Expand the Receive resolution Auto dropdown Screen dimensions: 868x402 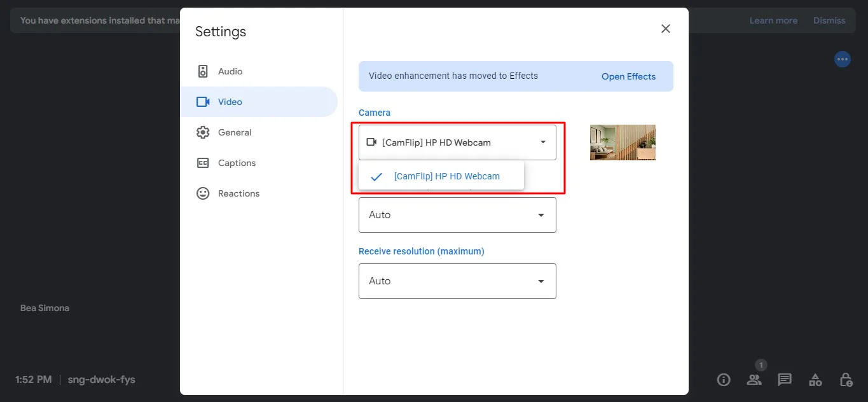457,281
